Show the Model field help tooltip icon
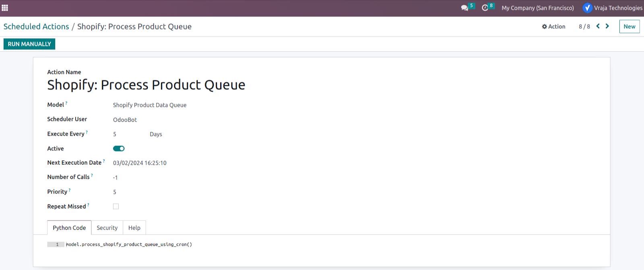The height and width of the screenshot is (270, 644). [66, 103]
